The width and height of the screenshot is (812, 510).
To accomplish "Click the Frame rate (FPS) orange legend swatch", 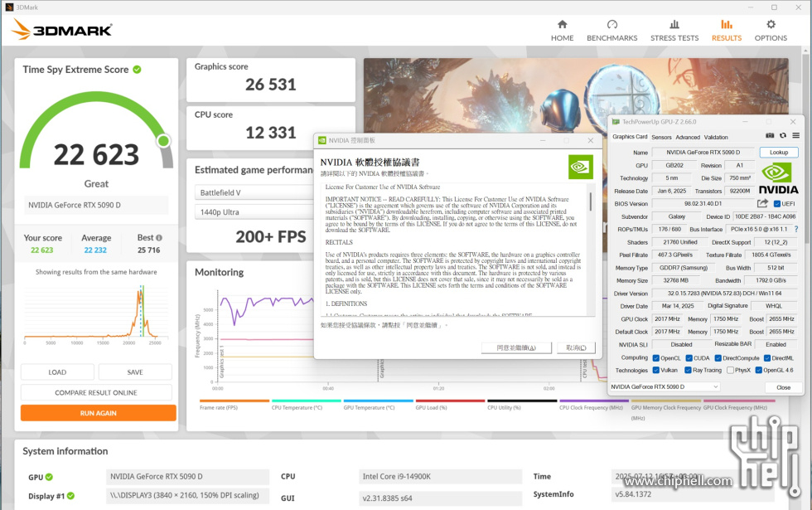I will coord(234,401).
